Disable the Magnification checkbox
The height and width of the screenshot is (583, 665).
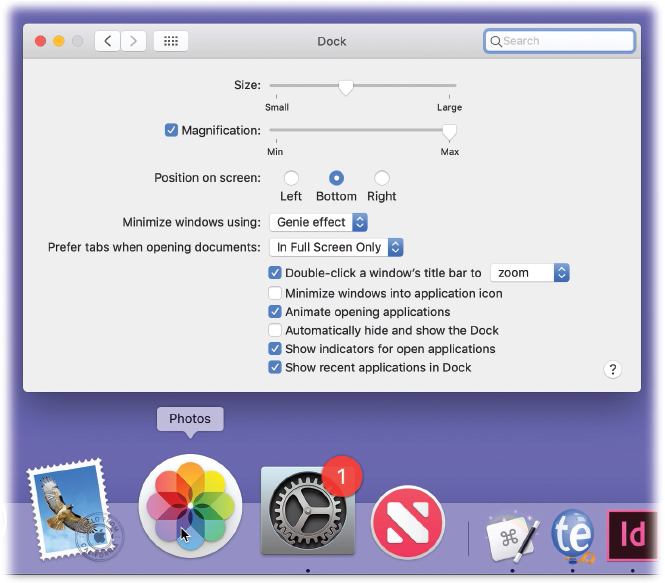[171, 130]
